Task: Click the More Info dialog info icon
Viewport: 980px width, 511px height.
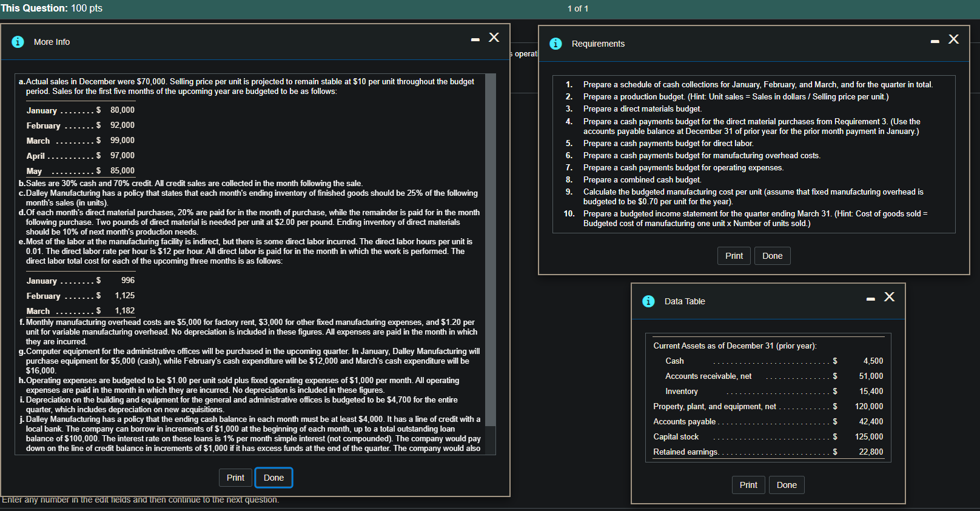Action: tap(18, 42)
